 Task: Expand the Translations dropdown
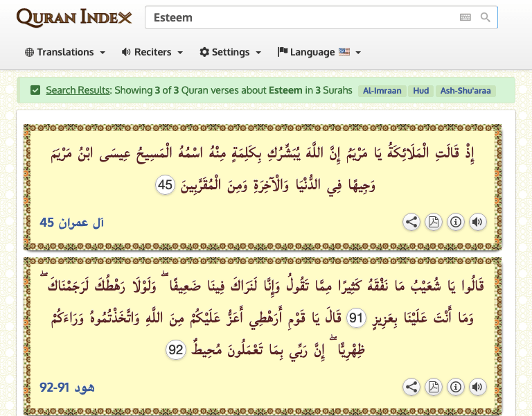[x=64, y=52]
